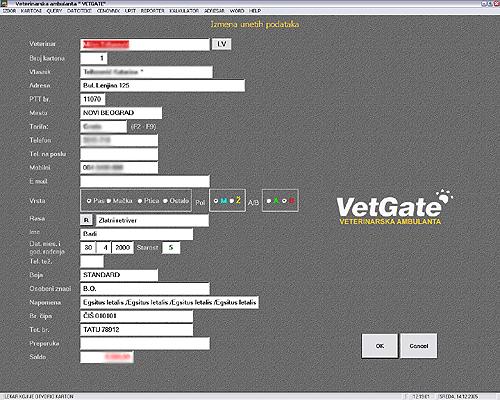Viewport: 500px width, 400px height.
Task: Click the LV button beside Veterinar field
Action: pyautogui.click(x=221, y=44)
